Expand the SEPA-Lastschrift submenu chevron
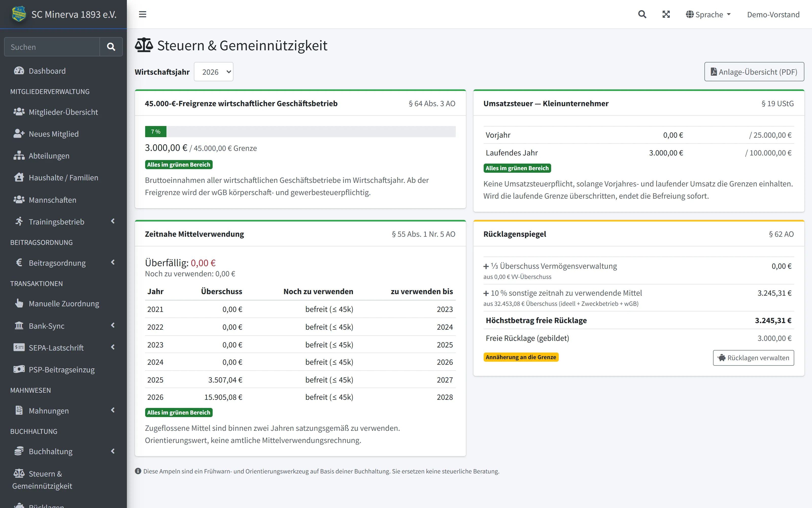 pyautogui.click(x=113, y=347)
